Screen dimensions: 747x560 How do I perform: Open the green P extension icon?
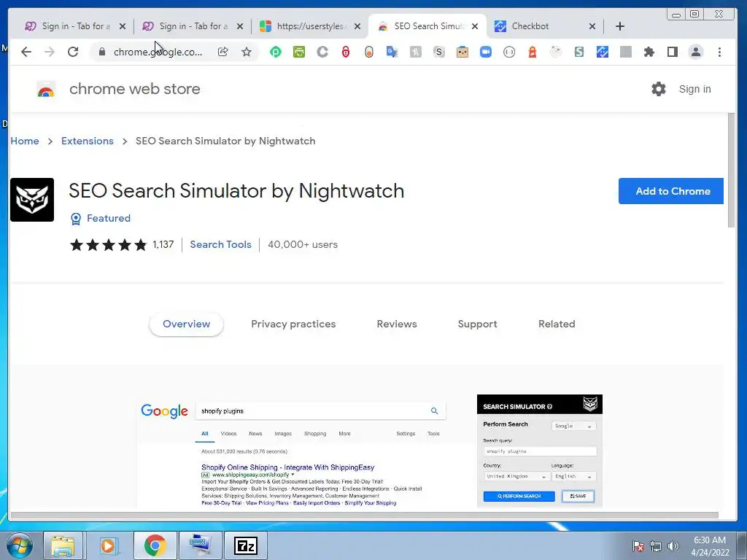point(275,52)
